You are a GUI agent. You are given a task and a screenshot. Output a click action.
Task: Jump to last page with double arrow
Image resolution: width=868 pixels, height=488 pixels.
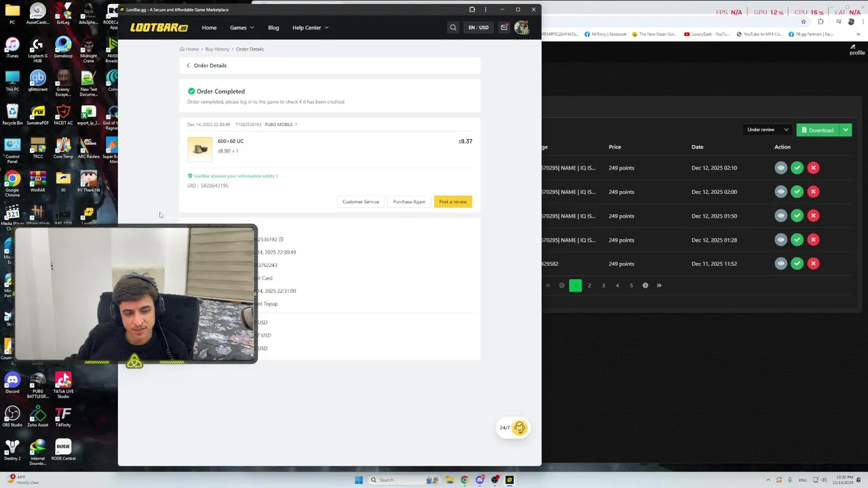[659, 285]
